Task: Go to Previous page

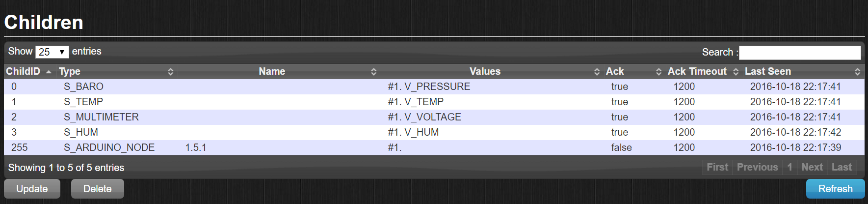Action: click(x=757, y=167)
